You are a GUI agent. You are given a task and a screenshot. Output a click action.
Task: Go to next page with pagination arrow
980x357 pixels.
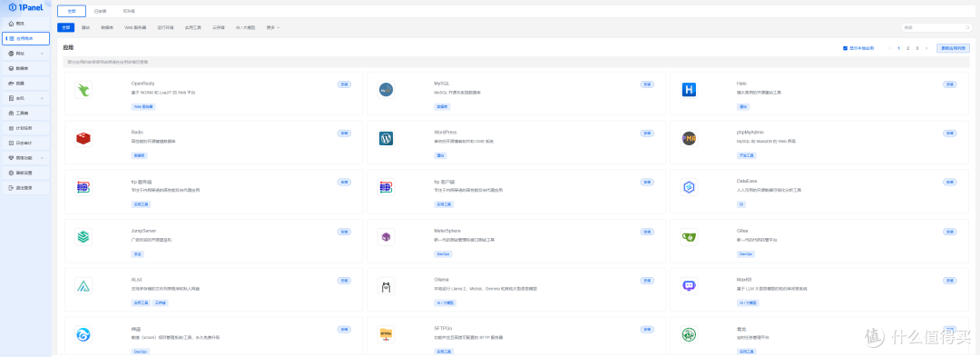(x=926, y=48)
